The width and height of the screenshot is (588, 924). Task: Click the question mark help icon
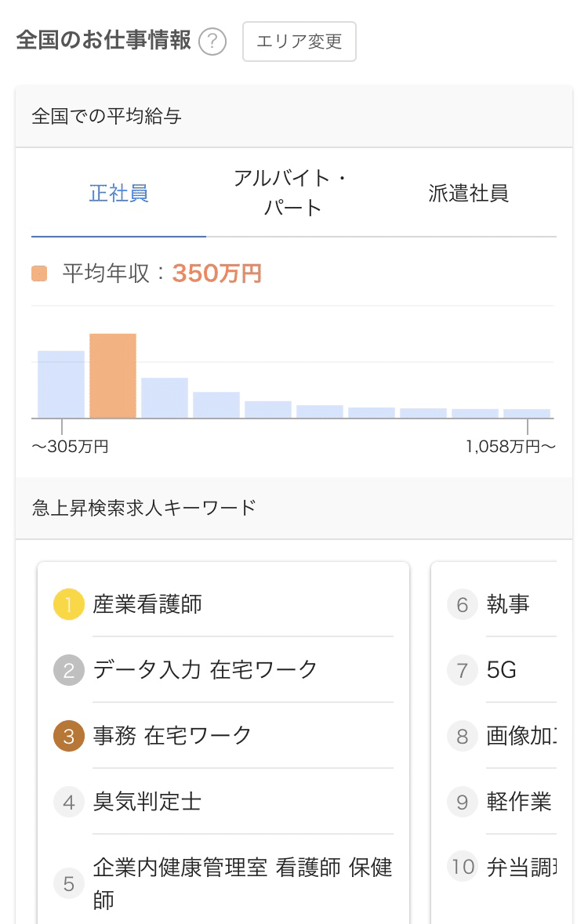[212, 42]
